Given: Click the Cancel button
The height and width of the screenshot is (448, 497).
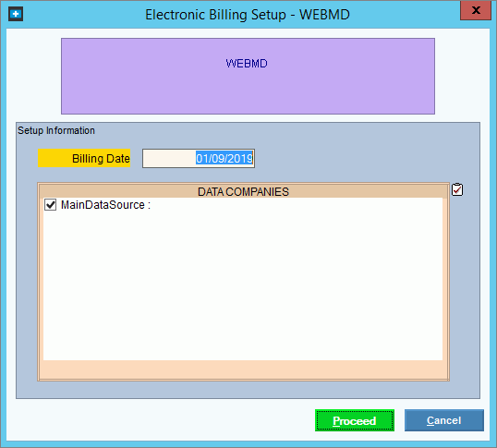Looking at the screenshot, I should tap(444, 420).
